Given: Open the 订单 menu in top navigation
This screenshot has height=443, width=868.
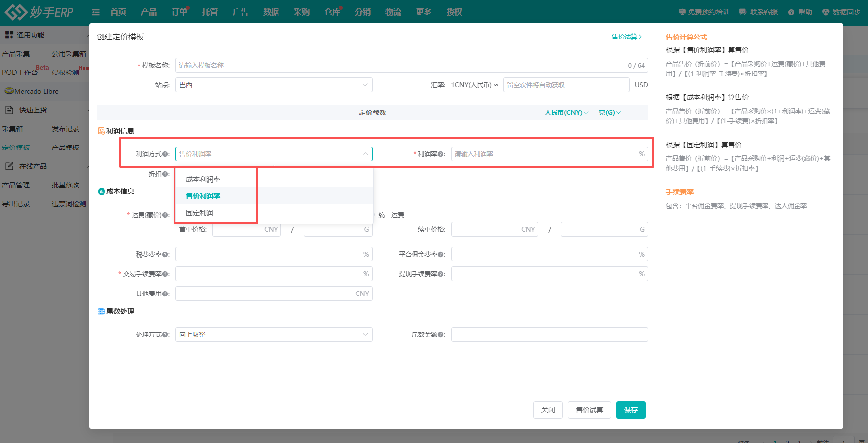Looking at the screenshot, I should [179, 12].
